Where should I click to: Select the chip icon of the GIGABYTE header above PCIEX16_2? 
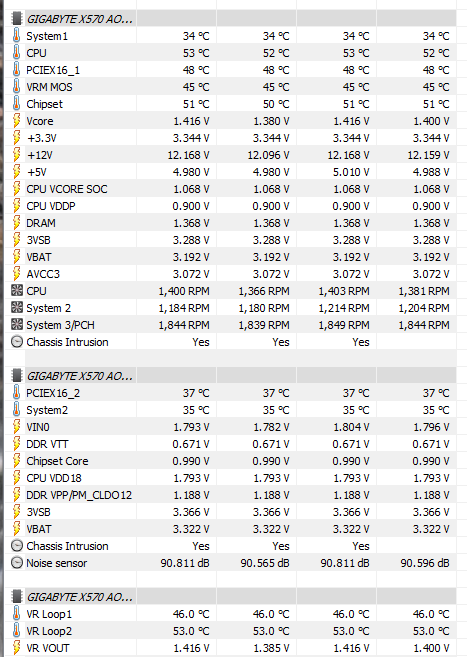(17, 375)
